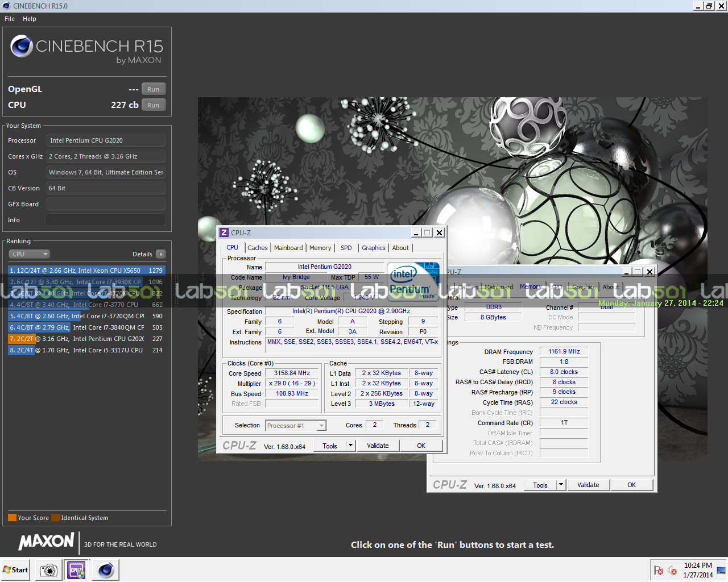Select About tab in rear CPU-Z window

click(x=611, y=287)
